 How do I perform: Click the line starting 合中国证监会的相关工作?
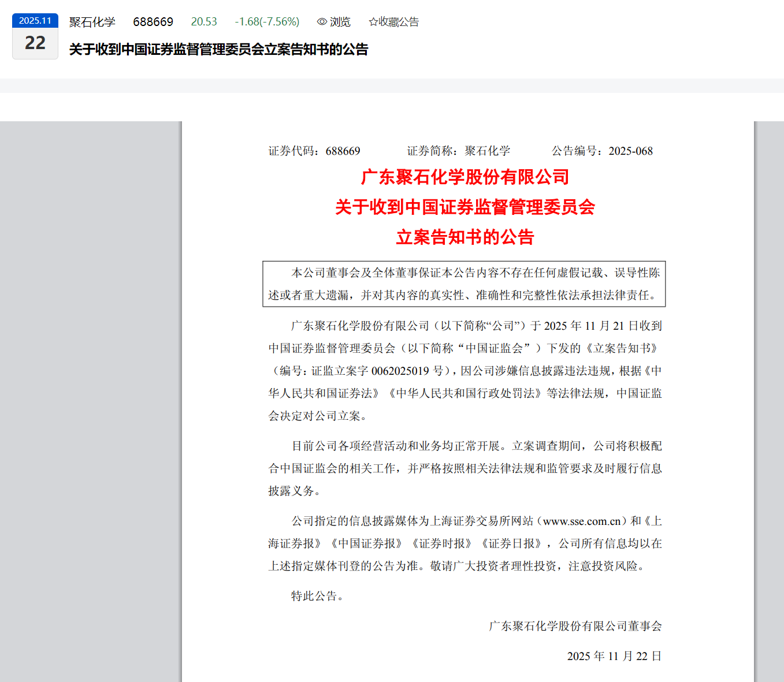click(465, 468)
